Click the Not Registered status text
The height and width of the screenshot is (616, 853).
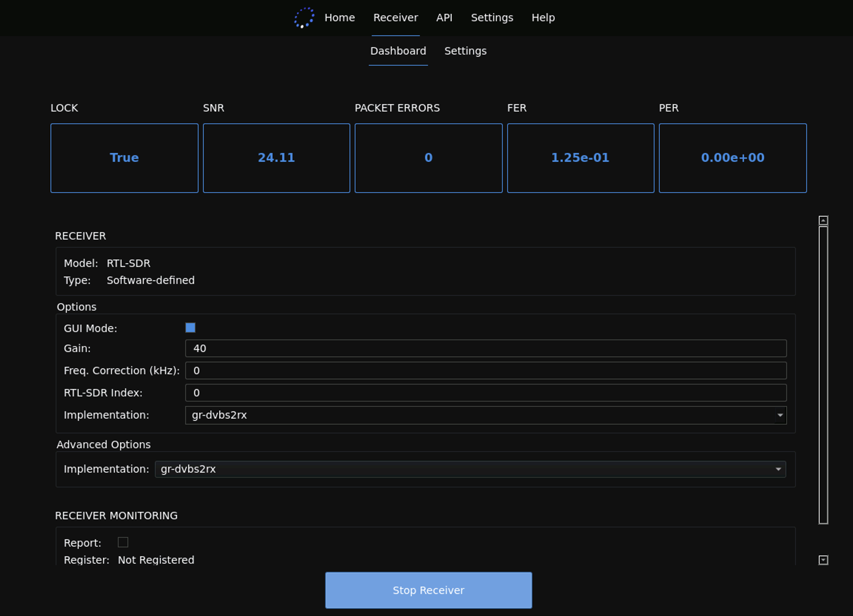click(x=156, y=560)
